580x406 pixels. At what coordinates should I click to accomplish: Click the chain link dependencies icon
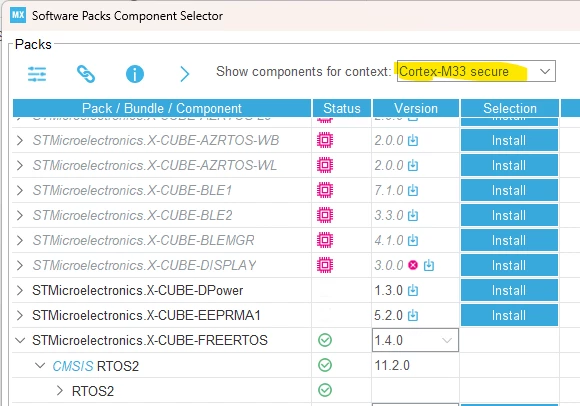86,74
